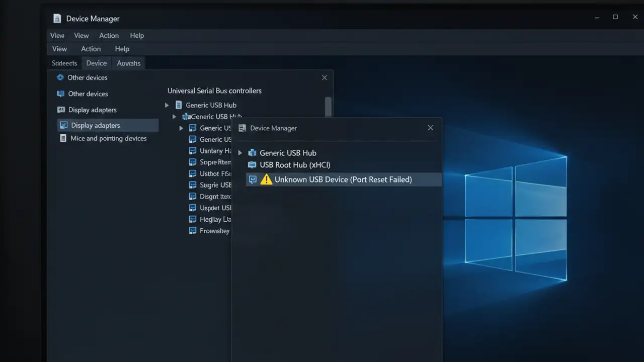Click the Mice and pointing devices icon

click(63, 138)
